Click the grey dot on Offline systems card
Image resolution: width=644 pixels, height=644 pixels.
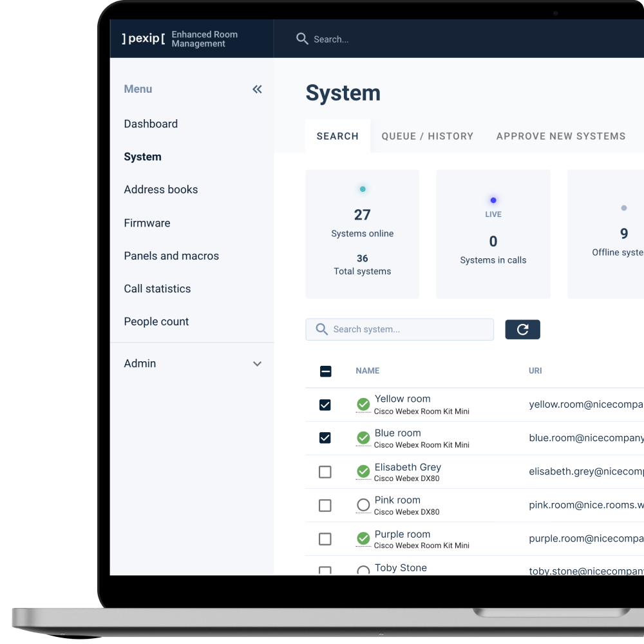click(624, 208)
